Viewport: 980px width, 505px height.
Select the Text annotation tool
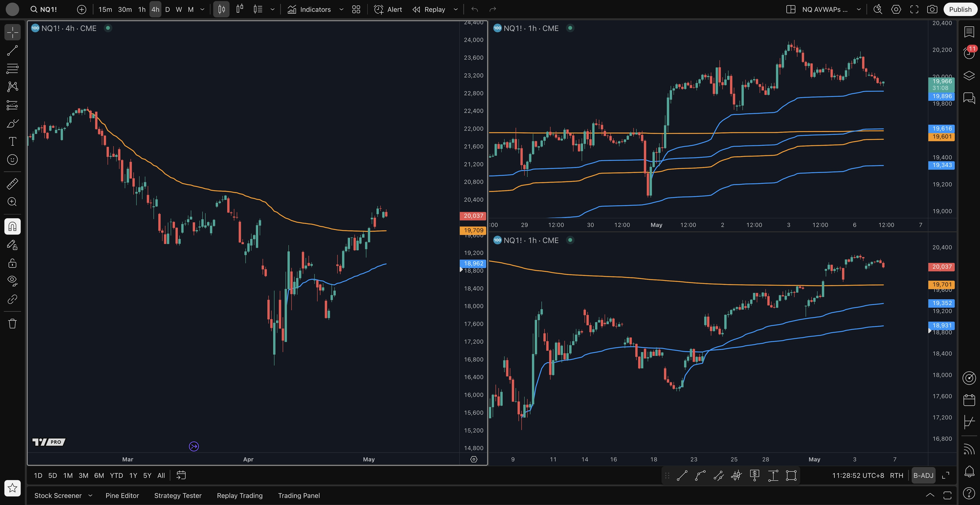click(12, 141)
